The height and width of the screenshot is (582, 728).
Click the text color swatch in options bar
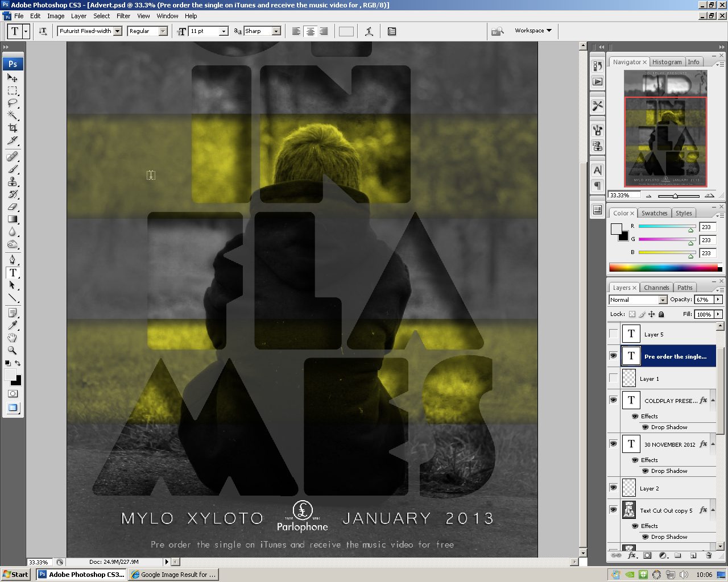[346, 31]
